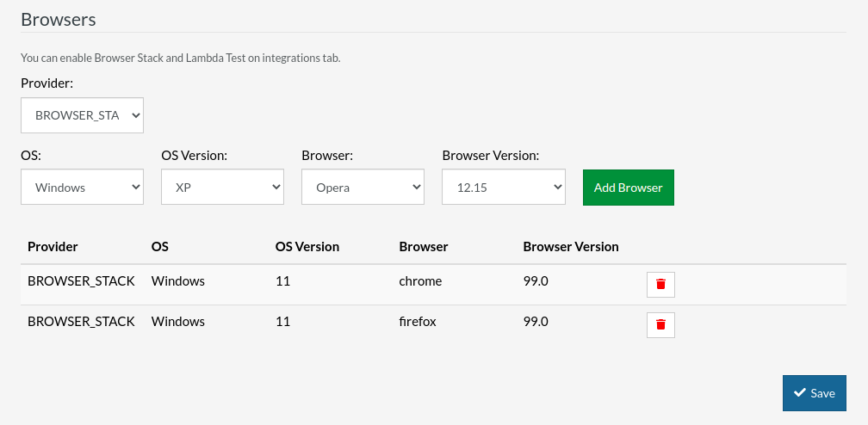The image size is (868, 425).
Task: Click the Browser Version table column header
Action: coord(570,246)
